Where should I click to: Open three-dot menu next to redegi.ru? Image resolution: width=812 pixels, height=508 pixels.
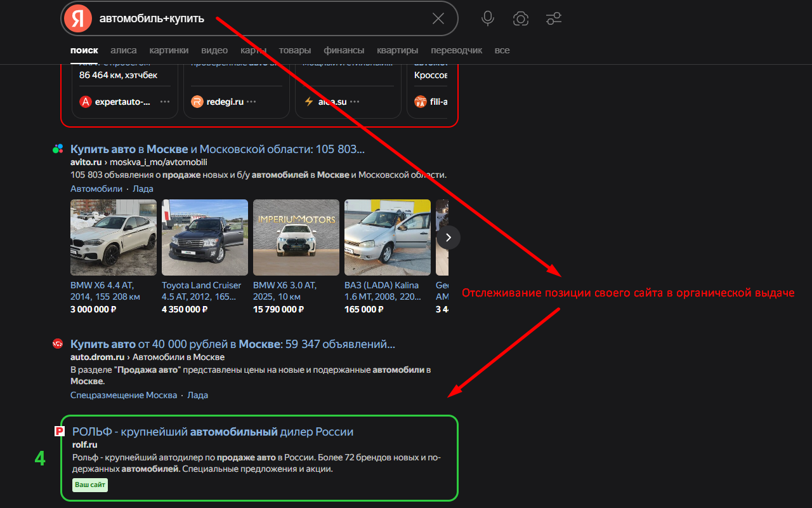click(x=251, y=102)
